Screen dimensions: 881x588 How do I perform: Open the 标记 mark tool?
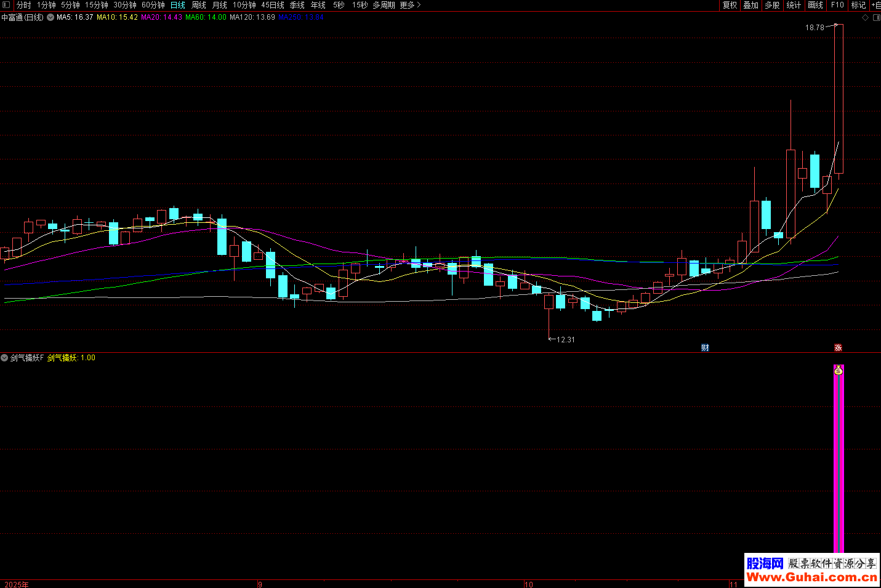point(858,5)
